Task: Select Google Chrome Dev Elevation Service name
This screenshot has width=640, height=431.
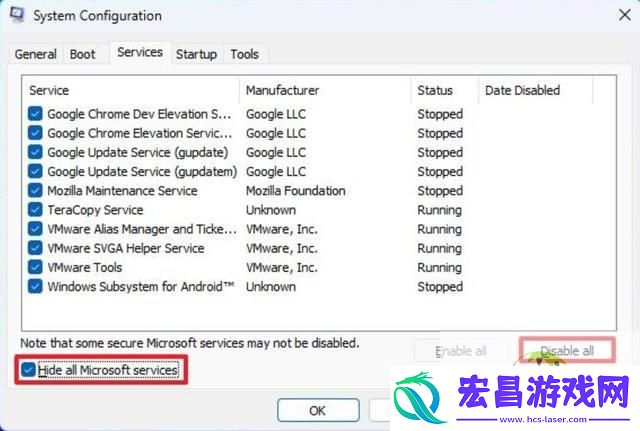Action: point(139,114)
